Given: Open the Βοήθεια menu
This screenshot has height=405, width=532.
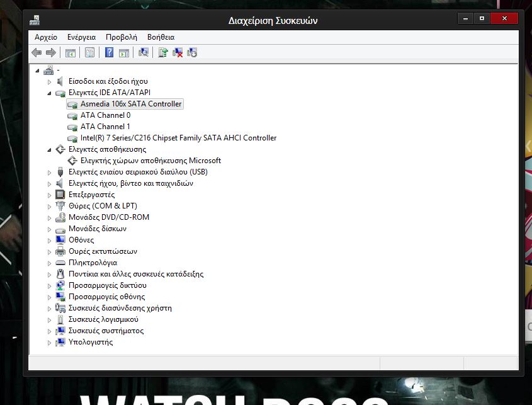Looking at the screenshot, I should (161, 37).
